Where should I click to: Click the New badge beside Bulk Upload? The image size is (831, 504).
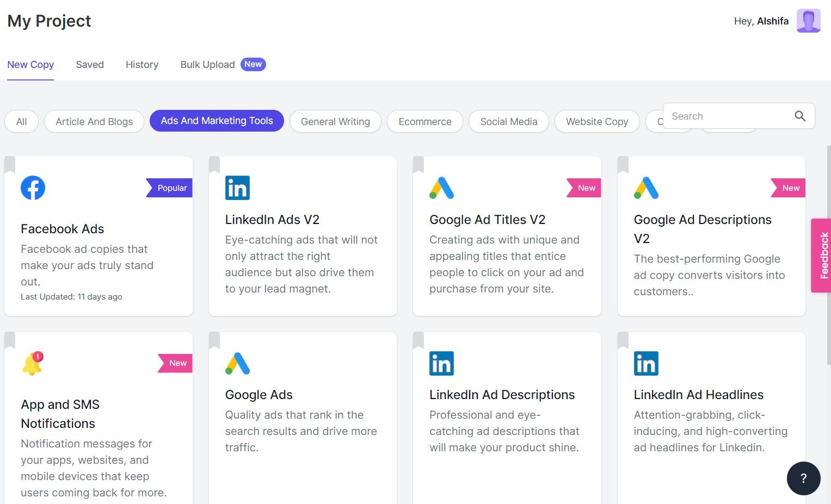(253, 64)
